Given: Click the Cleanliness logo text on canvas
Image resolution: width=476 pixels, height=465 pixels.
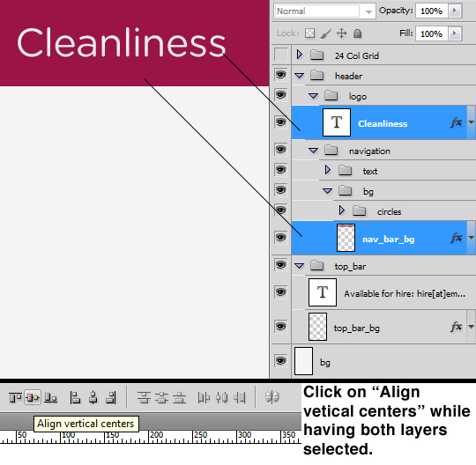Looking at the screenshot, I should point(122,42).
